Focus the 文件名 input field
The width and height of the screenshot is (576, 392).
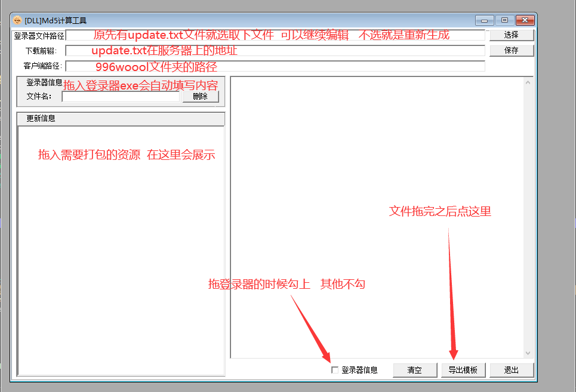(x=121, y=97)
